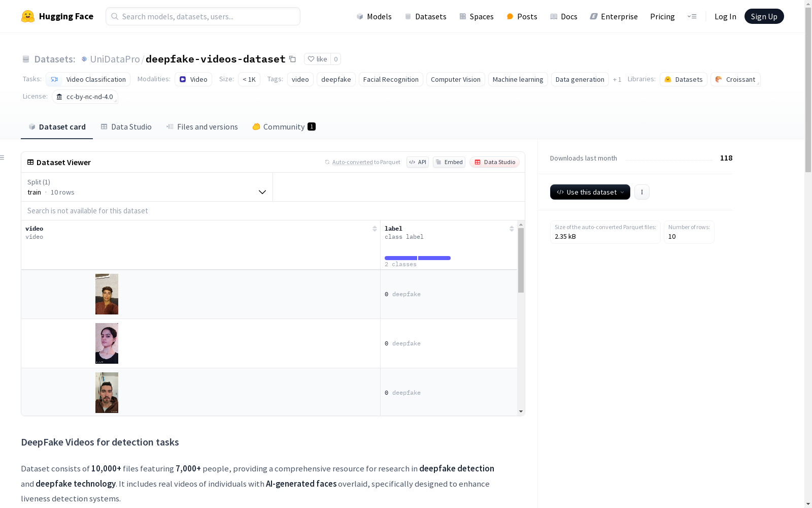
Task: Click the deepfake-videos-dataset title
Action: click(x=215, y=59)
